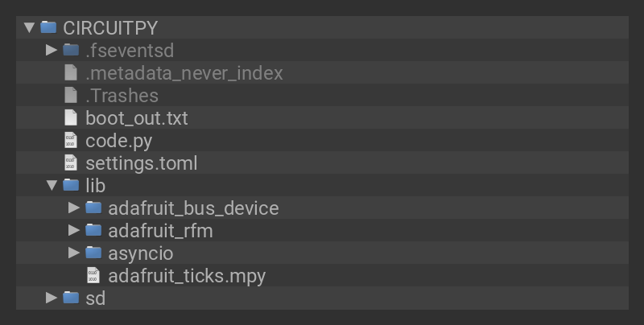Collapse the lib folder
The width and height of the screenshot is (644, 325).
pos(52,185)
